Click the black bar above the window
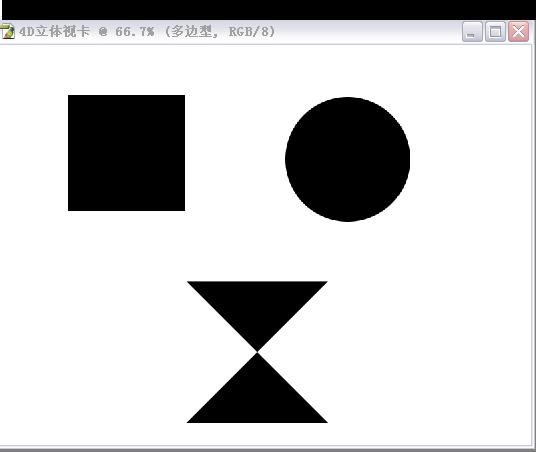This screenshot has height=452, width=536. pyautogui.click(x=269, y=10)
